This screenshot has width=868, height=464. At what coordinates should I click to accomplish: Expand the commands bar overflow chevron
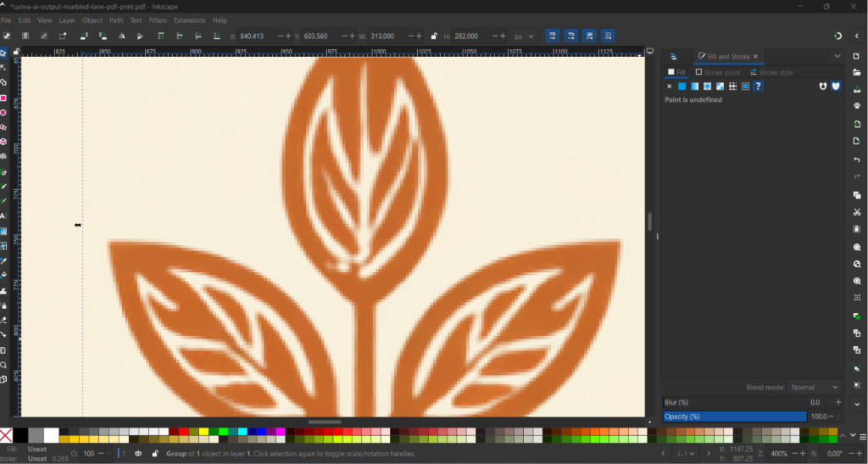[857, 404]
